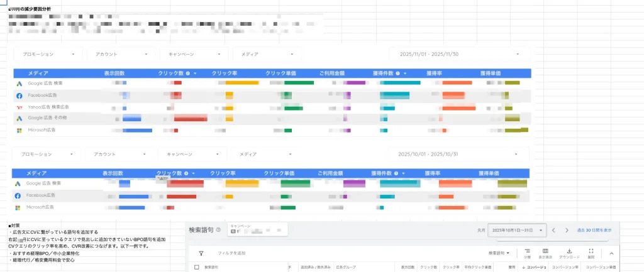Click the next date range arrow

[x=567, y=231]
